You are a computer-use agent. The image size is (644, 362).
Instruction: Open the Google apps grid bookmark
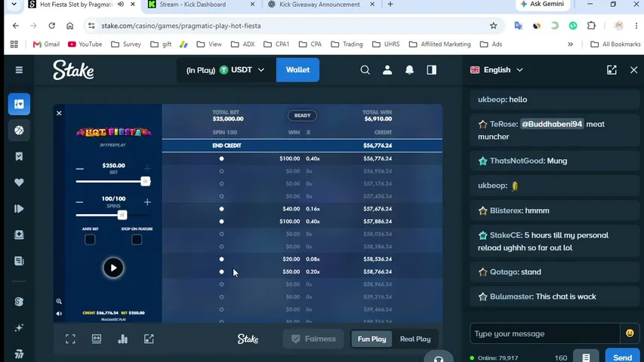point(14,44)
